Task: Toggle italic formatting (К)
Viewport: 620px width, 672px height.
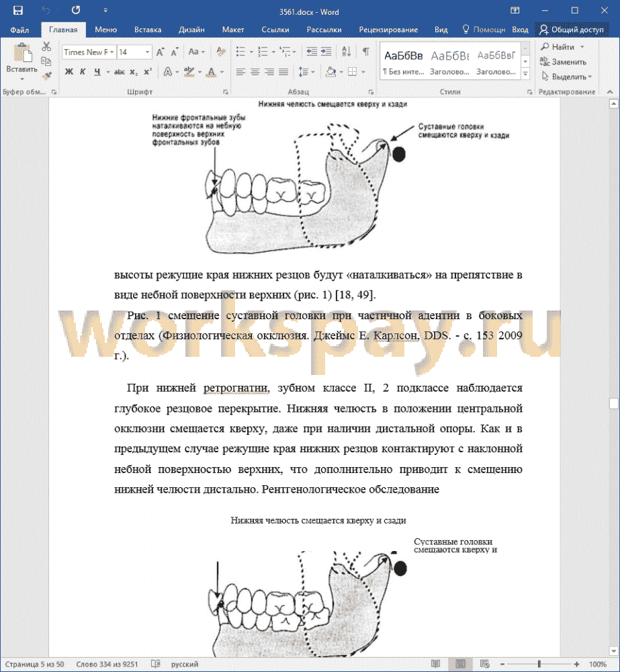Action: [x=83, y=72]
